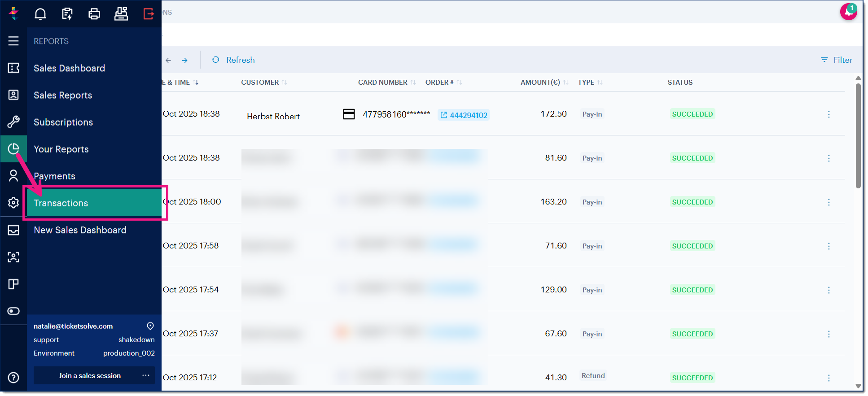Image resolution: width=868 pixels, height=396 pixels.
Task: Open row menu for 67.60 transaction
Action: tap(829, 334)
